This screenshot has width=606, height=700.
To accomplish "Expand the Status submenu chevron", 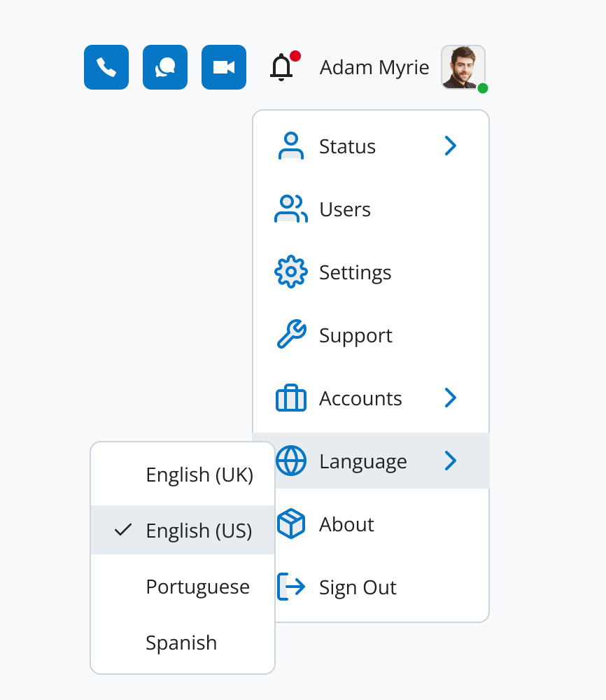I will pos(451,146).
